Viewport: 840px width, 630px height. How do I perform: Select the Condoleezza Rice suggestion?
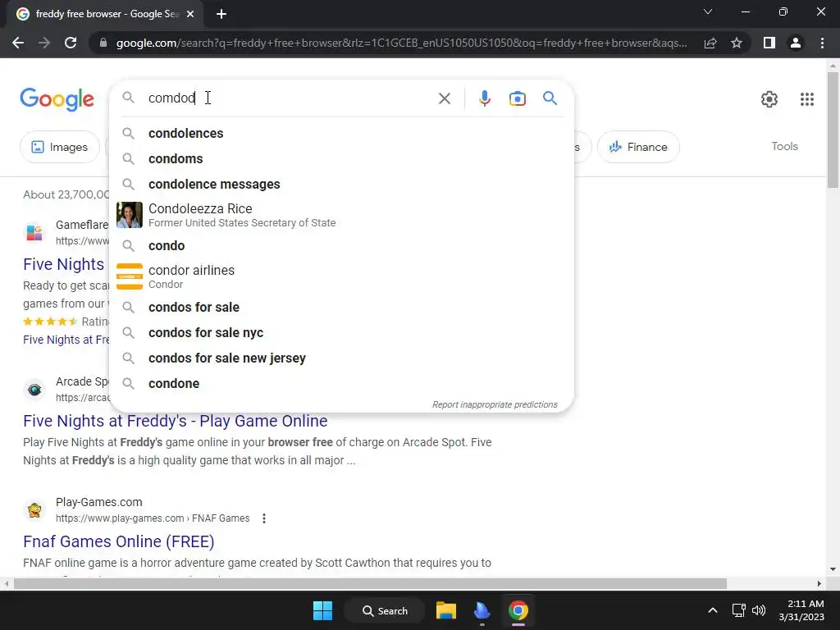coord(341,215)
